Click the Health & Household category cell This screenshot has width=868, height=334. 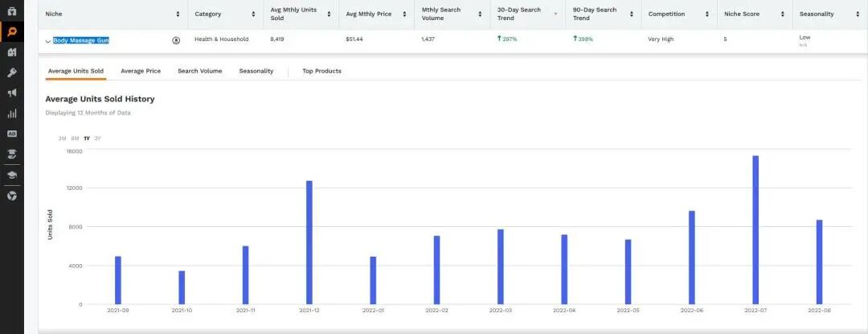pos(222,39)
